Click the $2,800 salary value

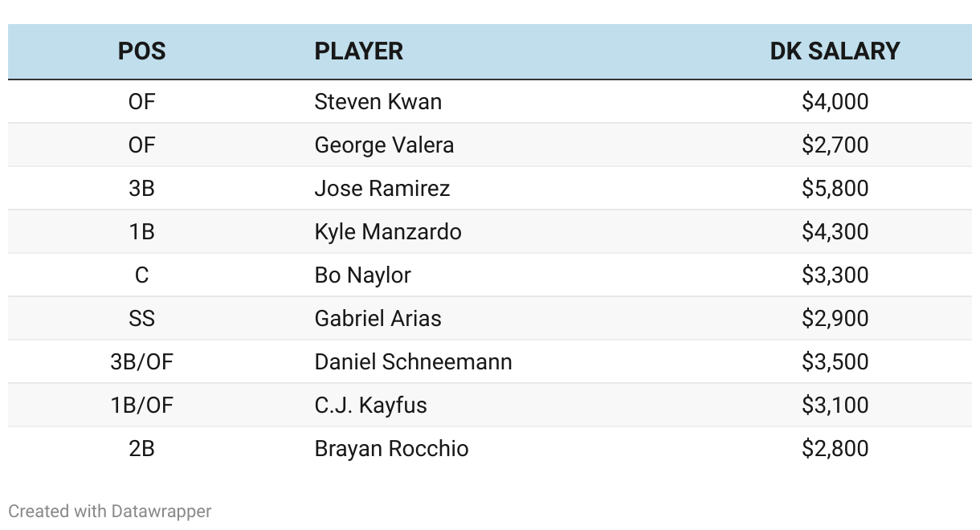click(835, 449)
